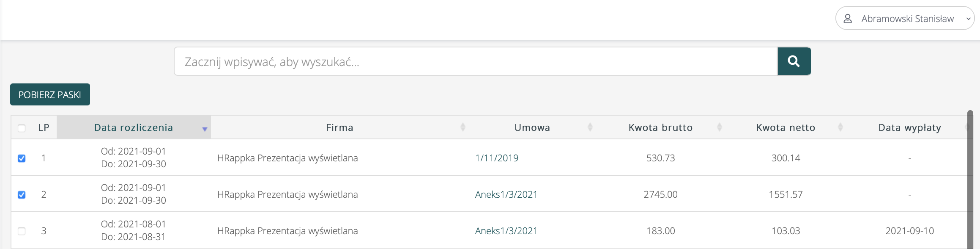Screen dimensions: 980x249
Task: Click the Umowa column sort arrows
Action: click(x=590, y=127)
